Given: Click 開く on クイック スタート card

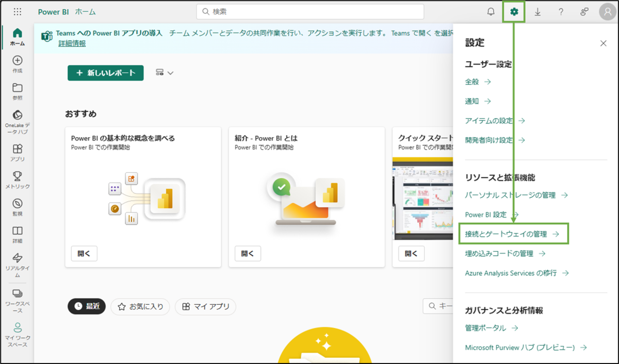Looking at the screenshot, I should [411, 254].
